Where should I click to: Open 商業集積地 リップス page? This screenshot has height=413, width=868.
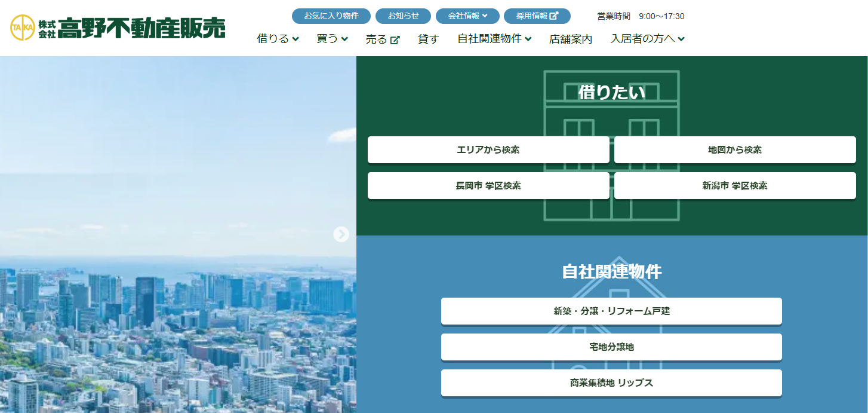click(611, 383)
